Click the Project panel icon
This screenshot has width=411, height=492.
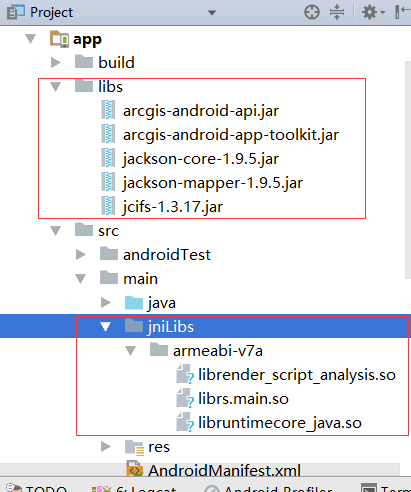[16, 12]
